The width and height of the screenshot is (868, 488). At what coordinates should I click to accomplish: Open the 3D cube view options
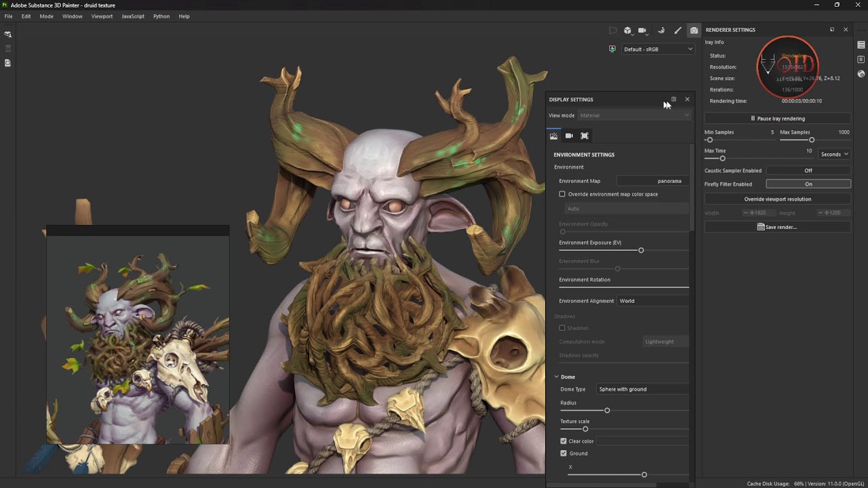pyautogui.click(x=628, y=30)
